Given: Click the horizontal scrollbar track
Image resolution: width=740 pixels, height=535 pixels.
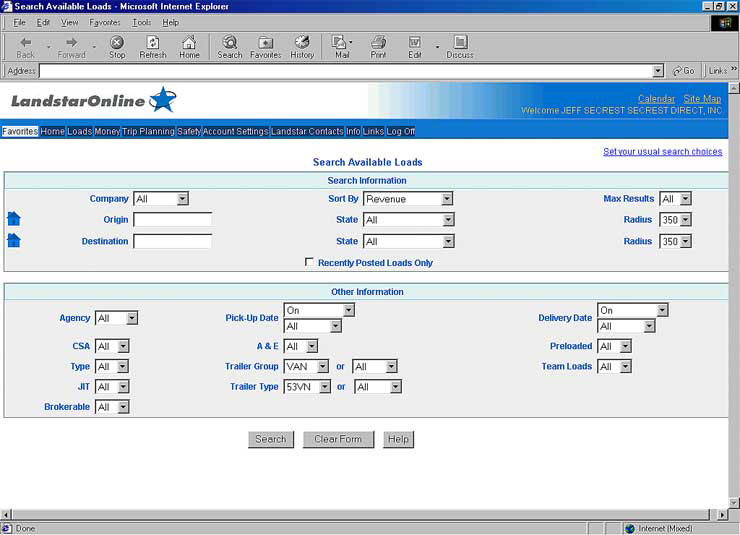Looking at the screenshot, I should [360, 514].
